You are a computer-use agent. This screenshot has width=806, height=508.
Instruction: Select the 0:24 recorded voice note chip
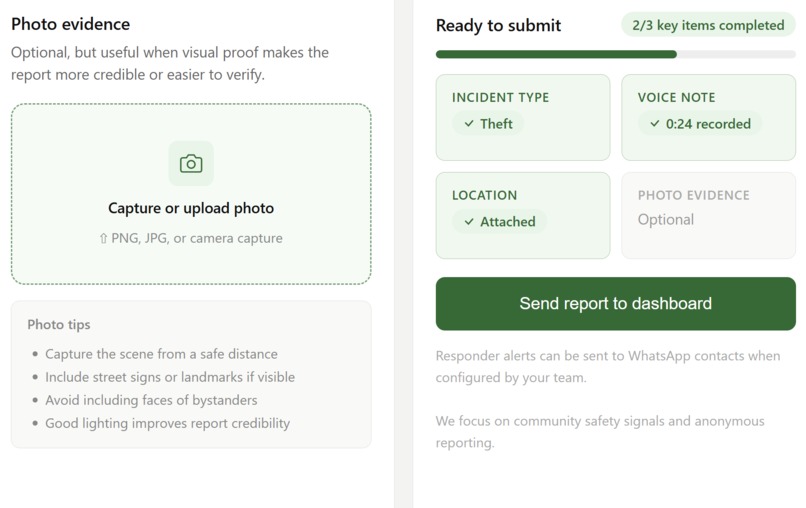(700, 124)
